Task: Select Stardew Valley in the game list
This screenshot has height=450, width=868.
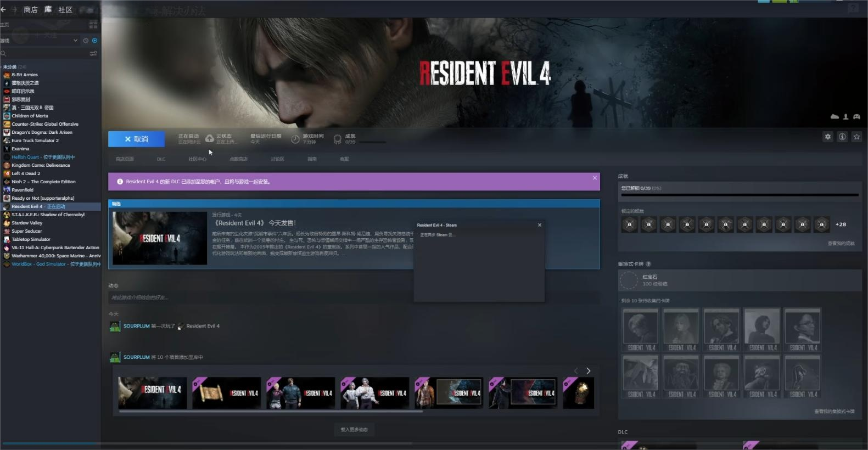Action: point(27,223)
